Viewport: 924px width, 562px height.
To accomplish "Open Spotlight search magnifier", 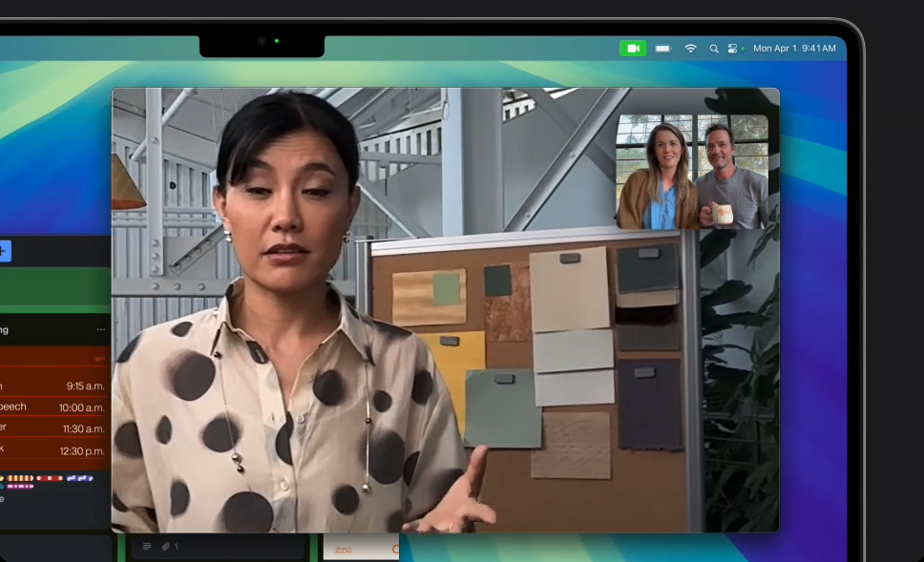I will 714,48.
